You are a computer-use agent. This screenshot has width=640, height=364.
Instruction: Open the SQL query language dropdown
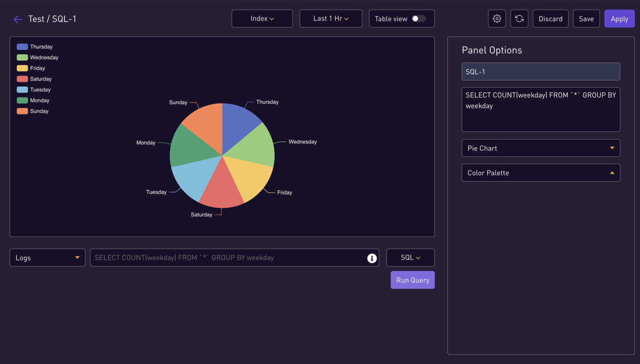tap(410, 258)
